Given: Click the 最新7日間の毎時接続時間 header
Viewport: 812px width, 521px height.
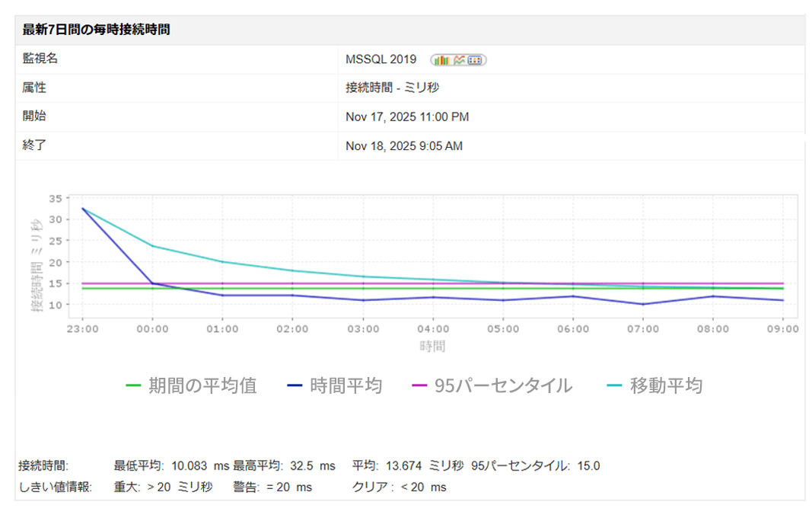Looking at the screenshot, I should click(x=96, y=30).
